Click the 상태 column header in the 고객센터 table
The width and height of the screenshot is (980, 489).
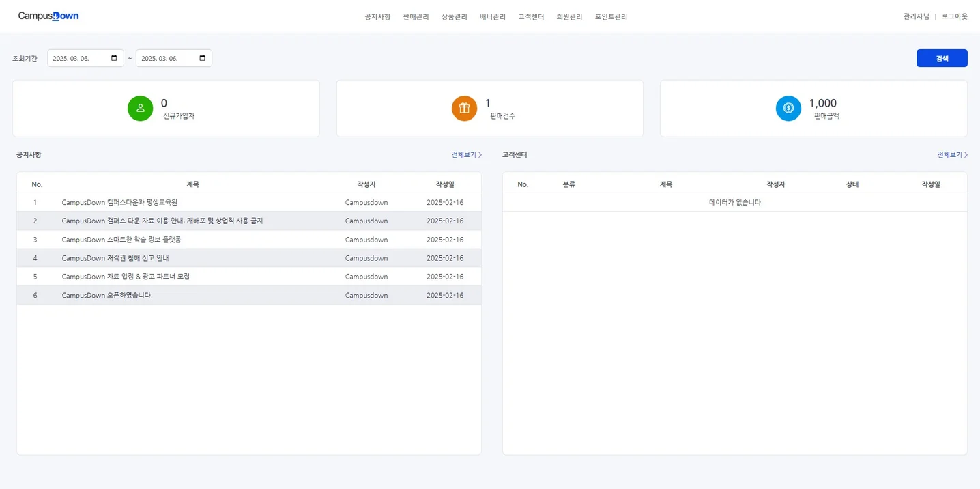click(852, 184)
